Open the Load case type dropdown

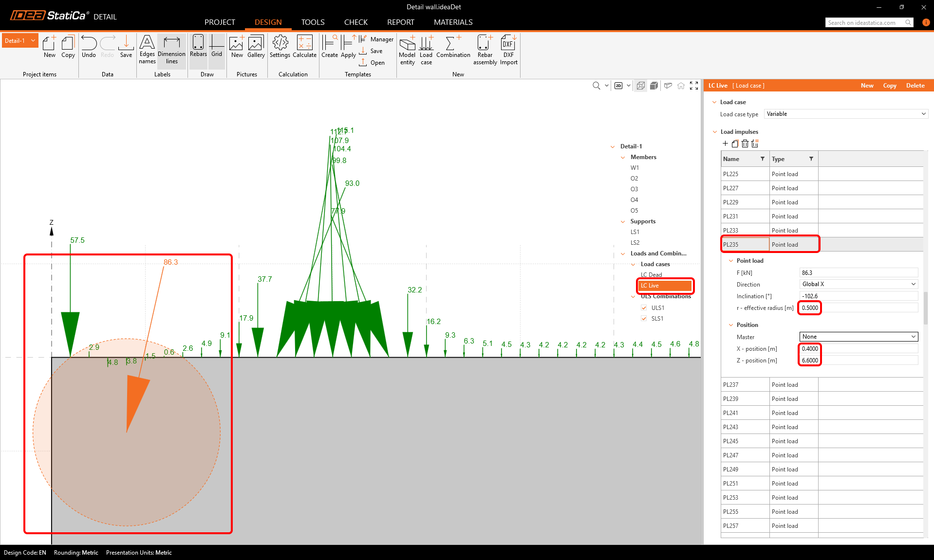point(846,114)
